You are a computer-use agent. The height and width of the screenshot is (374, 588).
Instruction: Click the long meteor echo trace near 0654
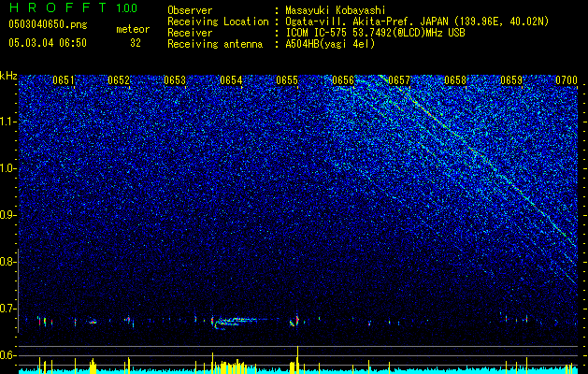pyautogui.click(x=240, y=322)
